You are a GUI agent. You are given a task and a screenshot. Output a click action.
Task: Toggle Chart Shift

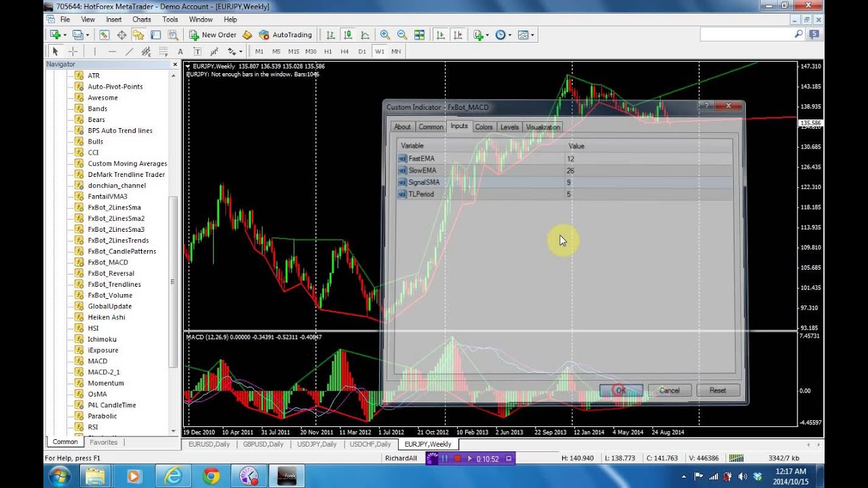(x=457, y=35)
